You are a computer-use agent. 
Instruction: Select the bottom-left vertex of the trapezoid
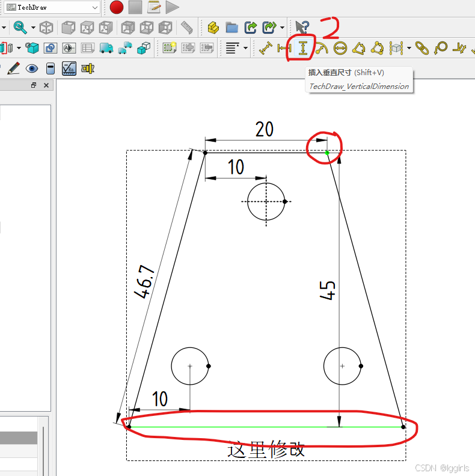click(x=129, y=427)
